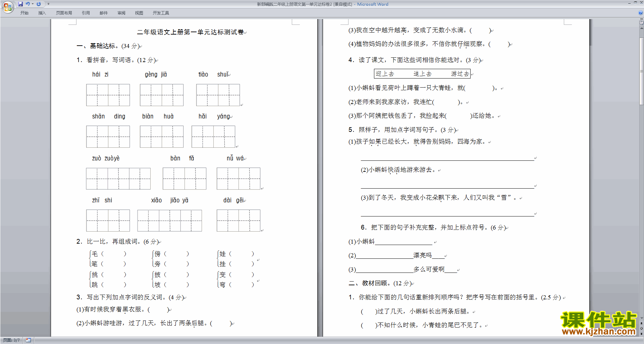Click the writing grid under tiào shuǐ
Image resolution: width=644 pixels, height=344 pixels.
218,95
